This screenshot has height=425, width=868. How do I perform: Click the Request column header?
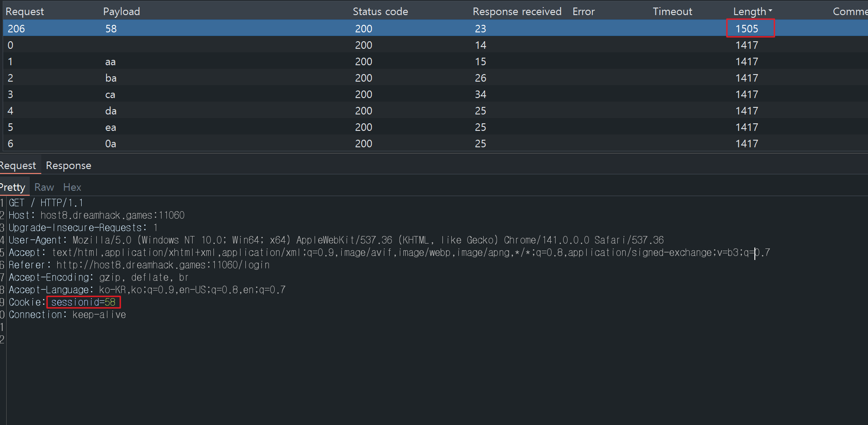pos(25,12)
